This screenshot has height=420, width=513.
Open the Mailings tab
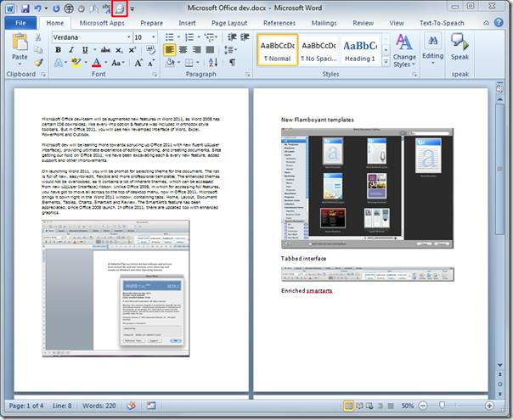coord(324,23)
